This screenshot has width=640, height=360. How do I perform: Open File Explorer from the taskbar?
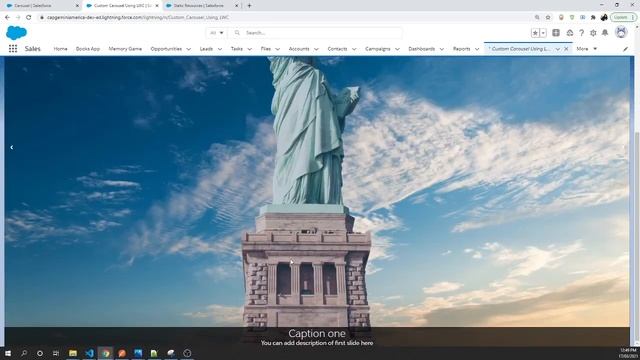click(x=73, y=353)
